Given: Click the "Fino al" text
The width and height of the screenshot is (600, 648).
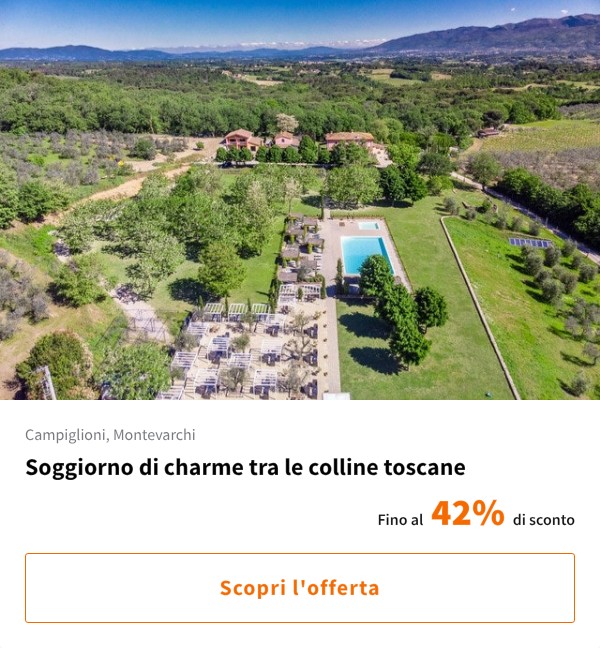Looking at the screenshot, I should [x=400, y=520].
